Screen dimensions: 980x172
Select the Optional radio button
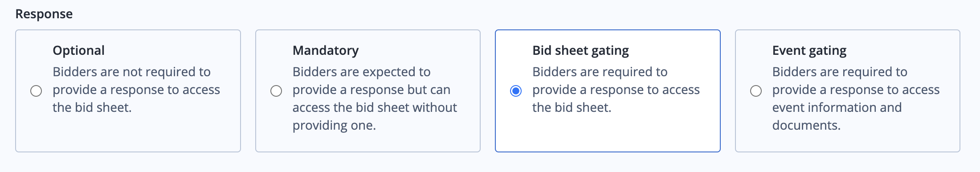(36, 91)
